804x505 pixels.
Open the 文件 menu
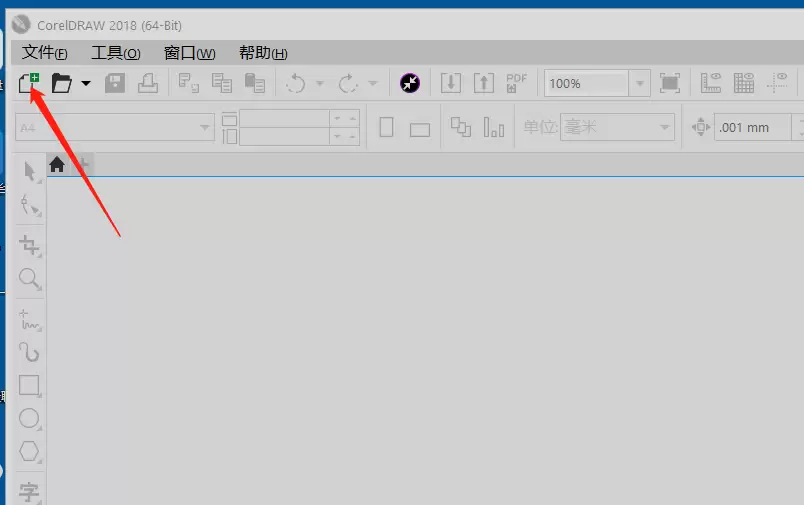pos(45,53)
